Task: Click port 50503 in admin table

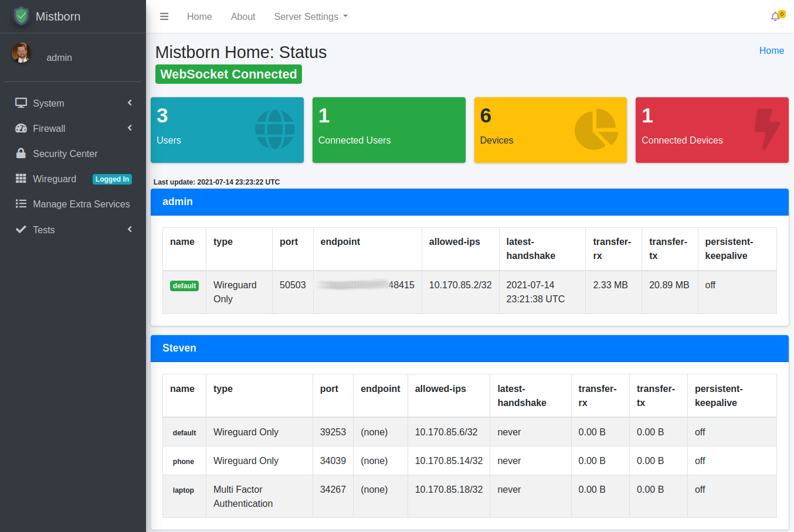Action: [293, 285]
